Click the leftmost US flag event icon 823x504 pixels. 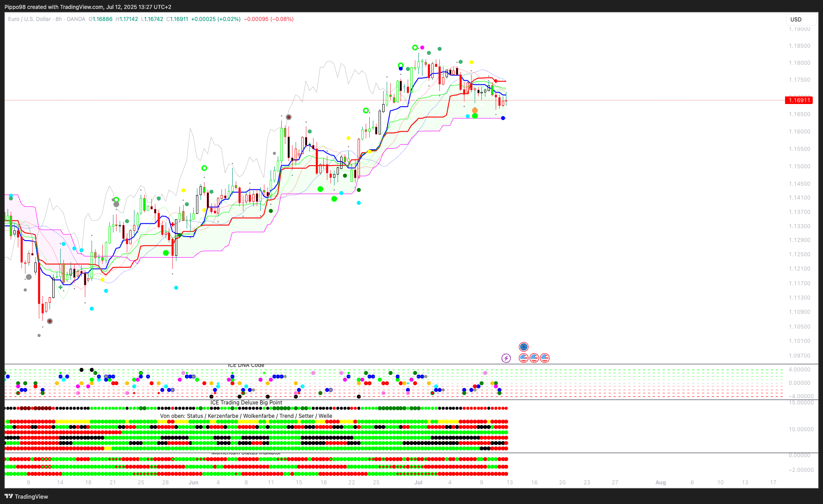coord(524,358)
